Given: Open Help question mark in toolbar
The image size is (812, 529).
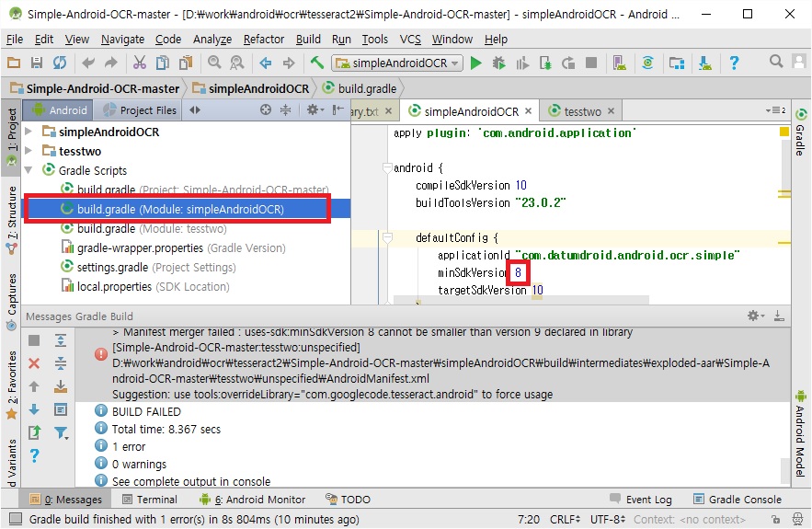Looking at the screenshot, I should 734,63.
